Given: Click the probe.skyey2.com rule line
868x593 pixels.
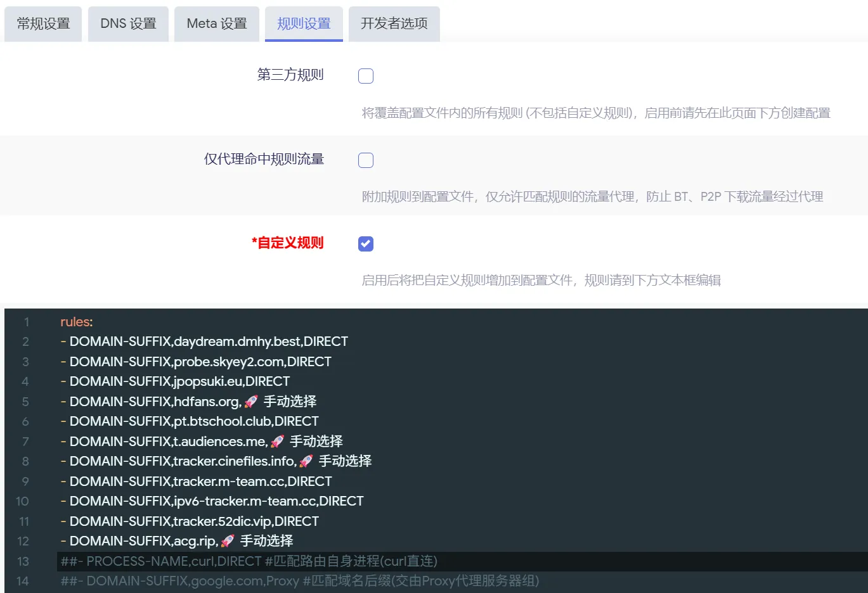Looking at the screenshot, I should click(x=196, y=362).
